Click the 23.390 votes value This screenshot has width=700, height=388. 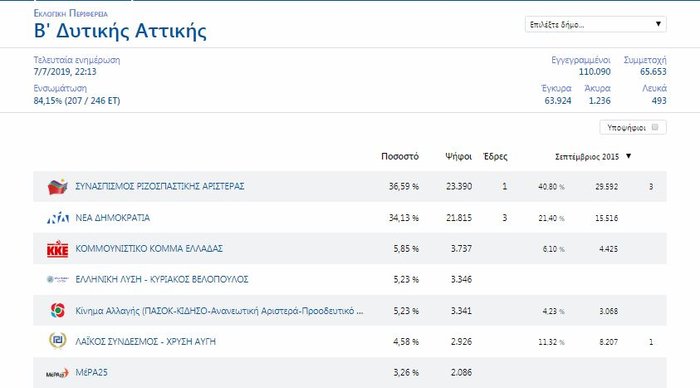pos(459,186)
